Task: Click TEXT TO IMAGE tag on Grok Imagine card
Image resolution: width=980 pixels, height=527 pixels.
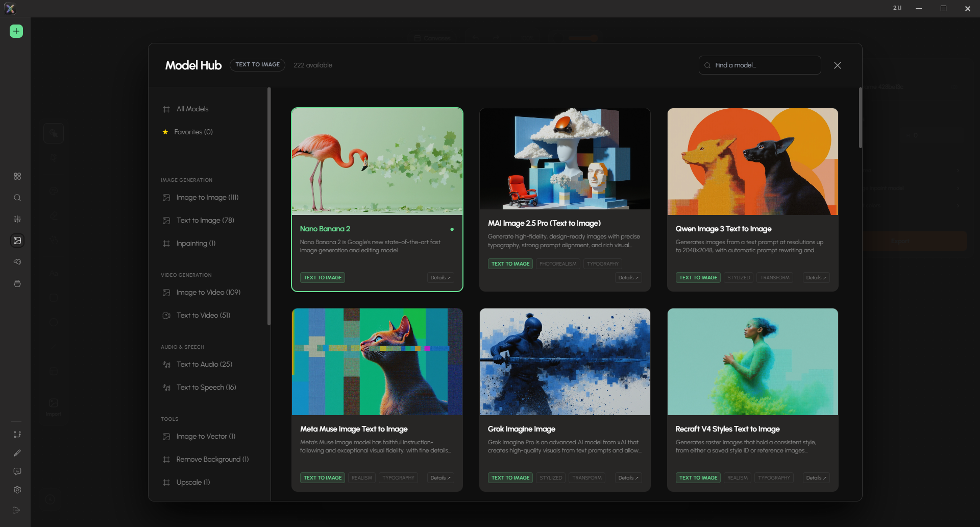Action: coord(510,478)
